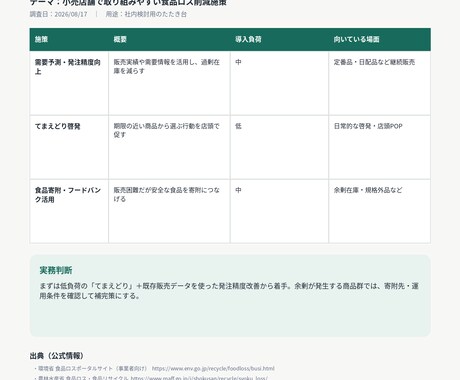Viewport: 460px width, 380px height.
Task: Click the 定番品・日配品など継続販売 cell
Action: [379, 83]
